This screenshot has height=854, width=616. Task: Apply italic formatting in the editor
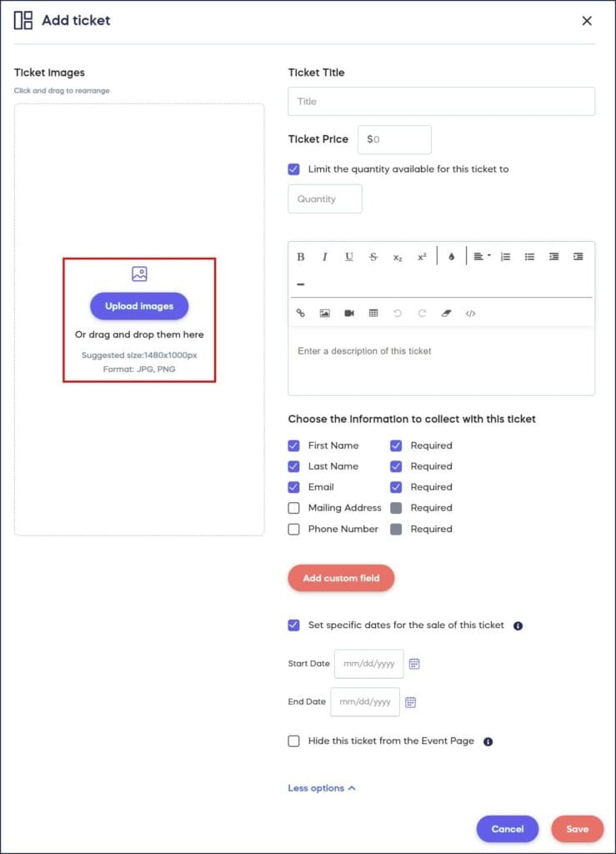325,257
